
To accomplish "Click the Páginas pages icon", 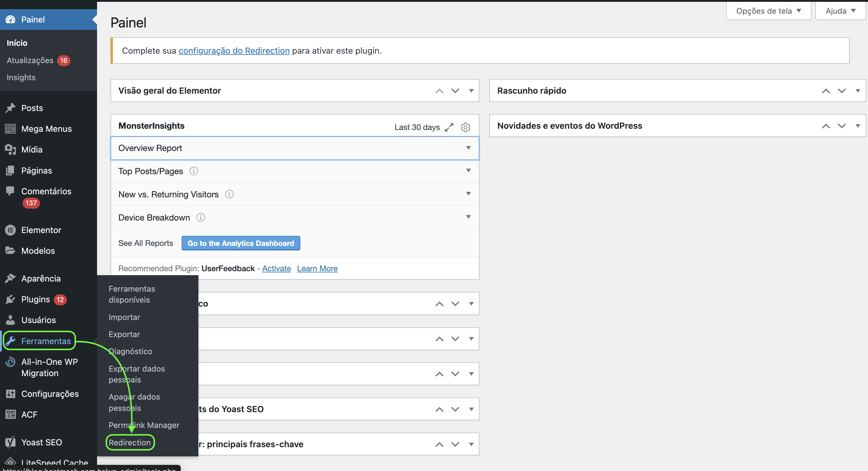I will coord(10,170).
